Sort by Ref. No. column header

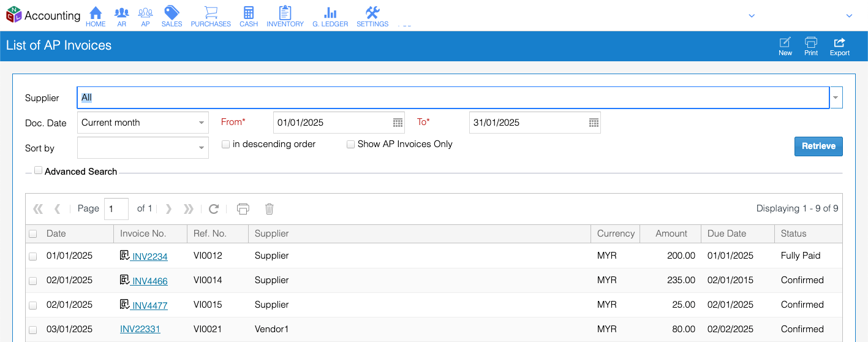tap(217, 234)
